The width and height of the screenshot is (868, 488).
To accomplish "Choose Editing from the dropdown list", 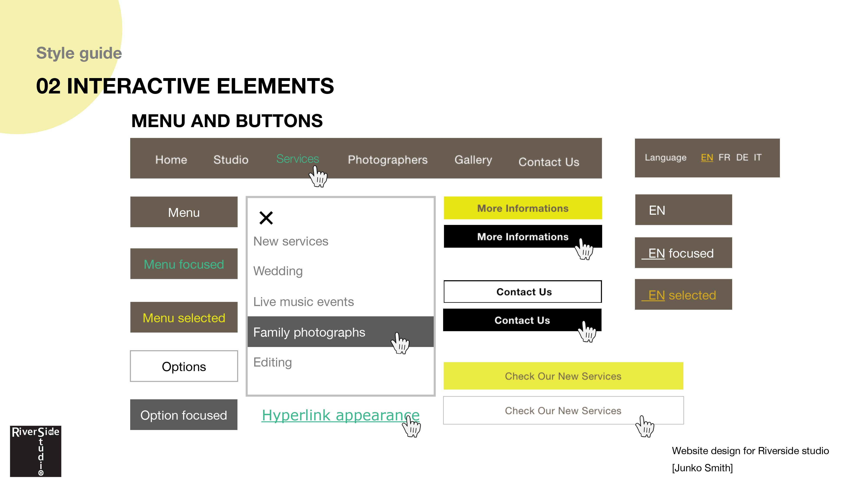I will tap(273, 362).
